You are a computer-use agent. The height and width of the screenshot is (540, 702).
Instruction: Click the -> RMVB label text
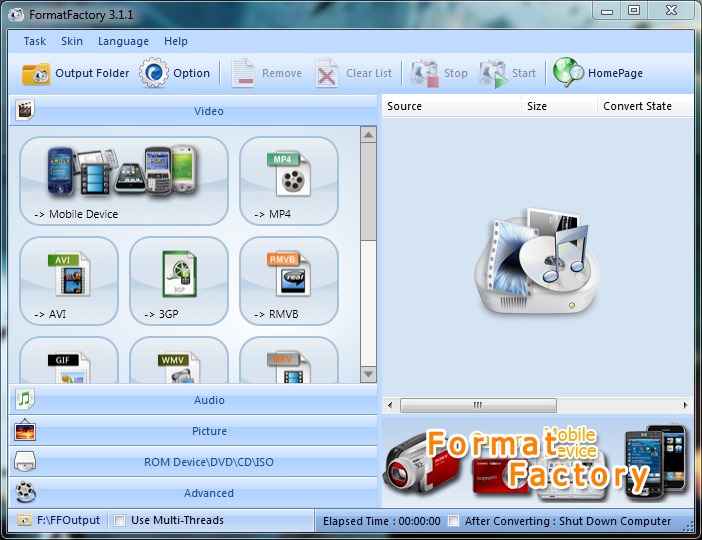tap(276, 314)
